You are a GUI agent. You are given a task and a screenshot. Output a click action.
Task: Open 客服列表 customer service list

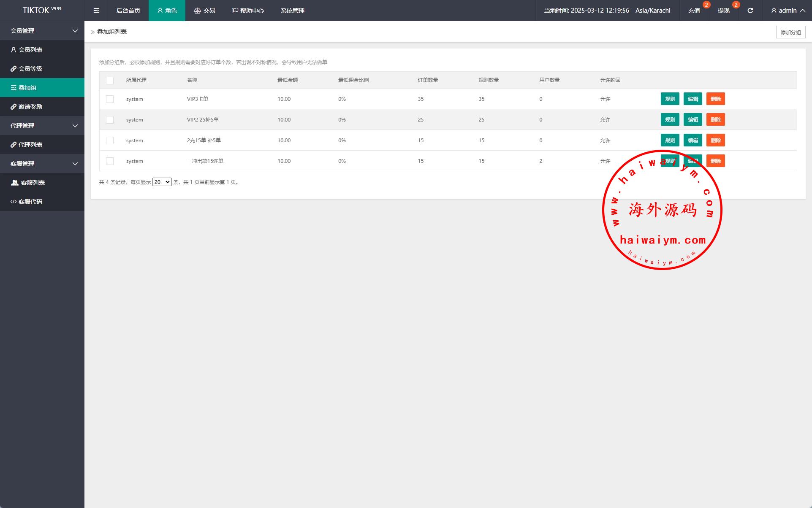coord(33,183)
